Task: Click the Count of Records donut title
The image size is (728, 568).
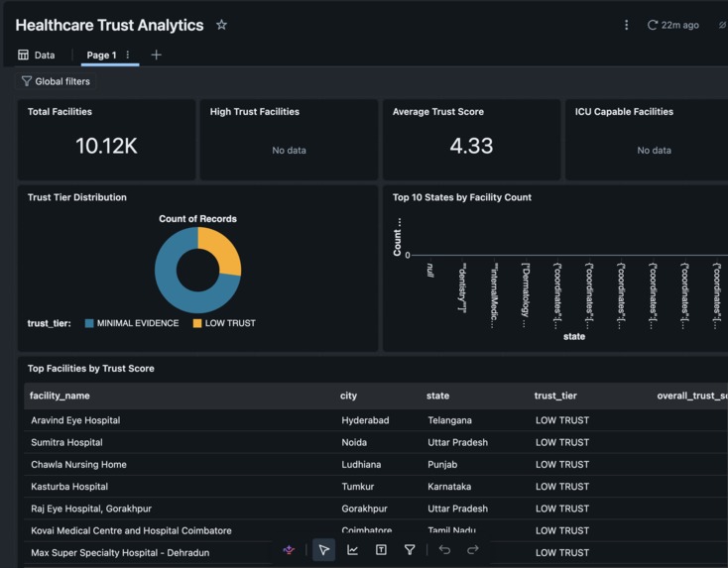Action: click(197, 218)
